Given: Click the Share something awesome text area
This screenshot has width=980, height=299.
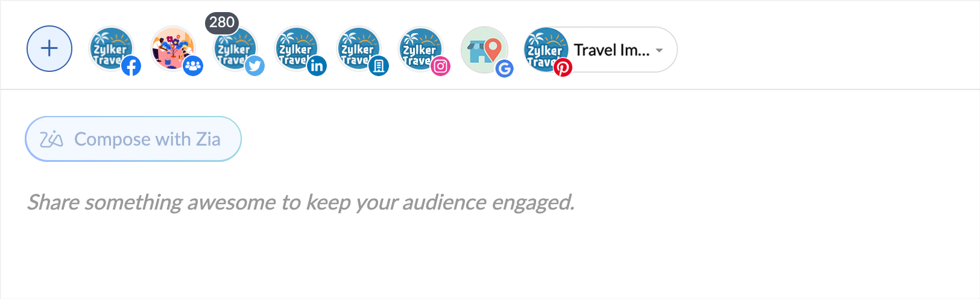Looking at the screenshot, I should click(x=300, y=202).
